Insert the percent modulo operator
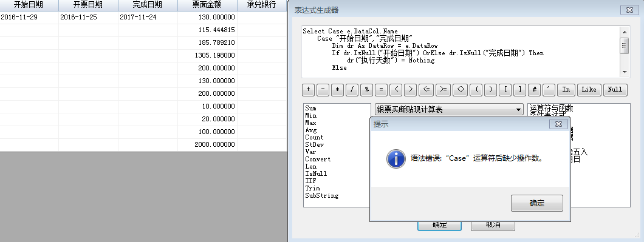This screenshot has width=644, height=242. [x=366, y=89]
